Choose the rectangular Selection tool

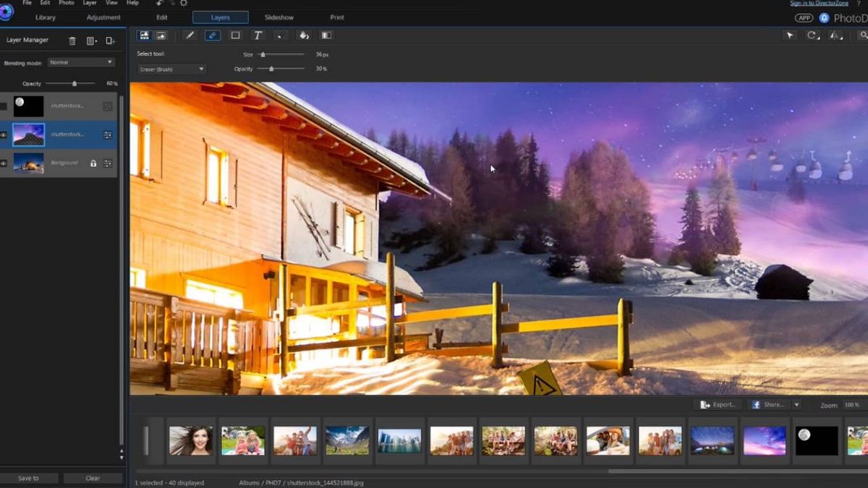(x=235, y=35)
